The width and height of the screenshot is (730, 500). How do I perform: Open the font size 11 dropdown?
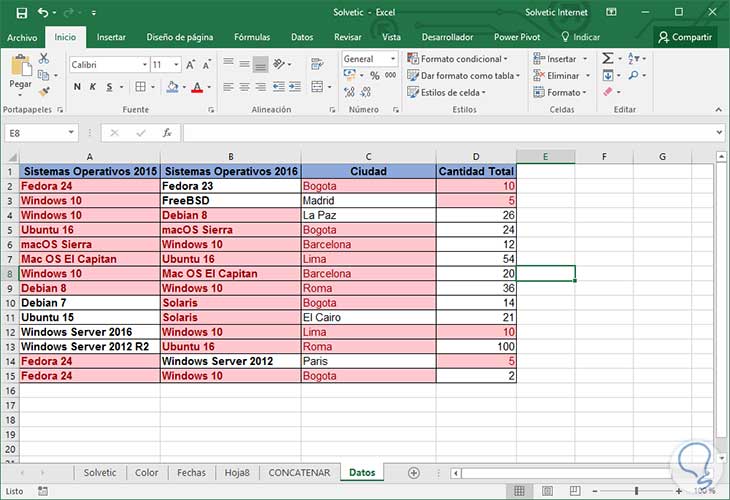pyautogui.click(x=176, y=65)
